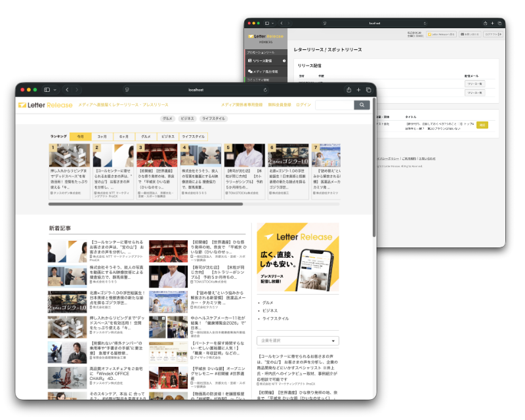Click the ログイン link in the header

click(x=303, y=105)
